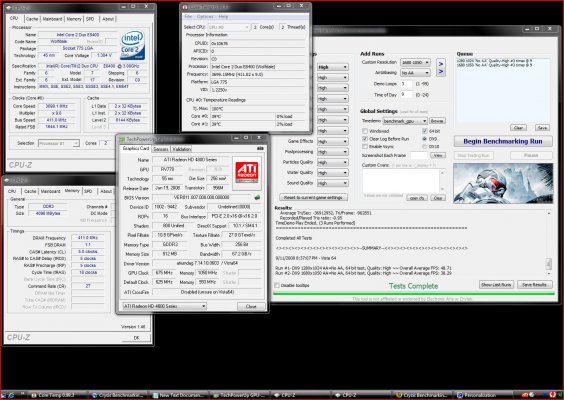Click the Queue Save button
This screenshot has height=400, width=564.
pos(542,128)
